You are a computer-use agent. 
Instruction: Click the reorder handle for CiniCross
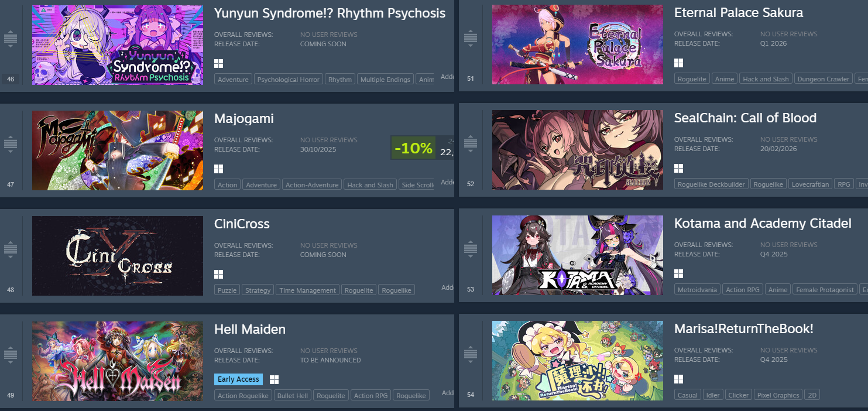(11, 249)
